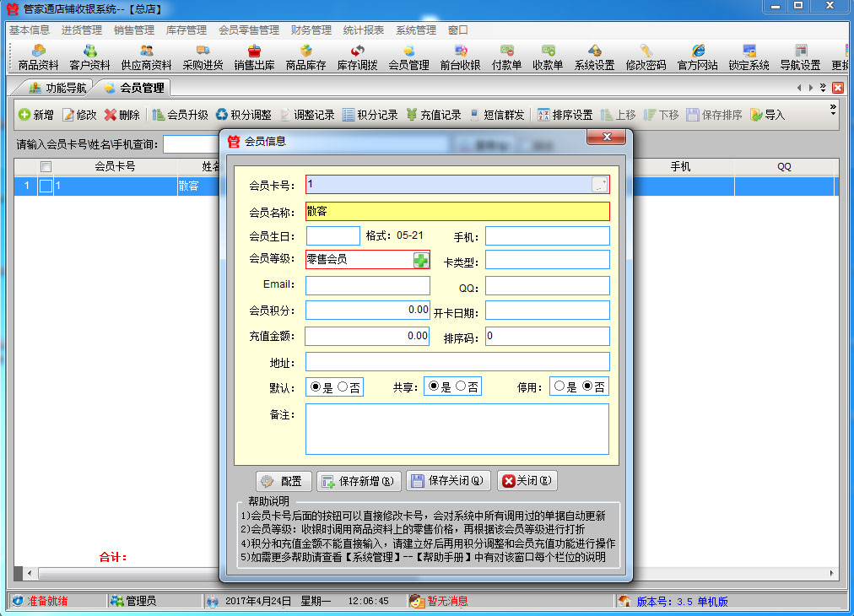Select 停用 是 radio button
This screenshot has height=616, width=854.
pyautogui.click(x=559, y=386)
